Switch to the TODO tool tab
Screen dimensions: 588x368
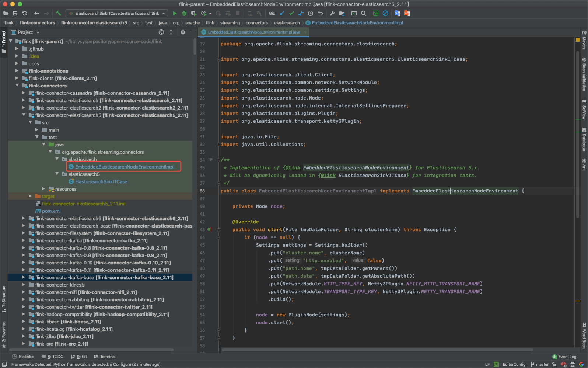click(x=53, y=357)
